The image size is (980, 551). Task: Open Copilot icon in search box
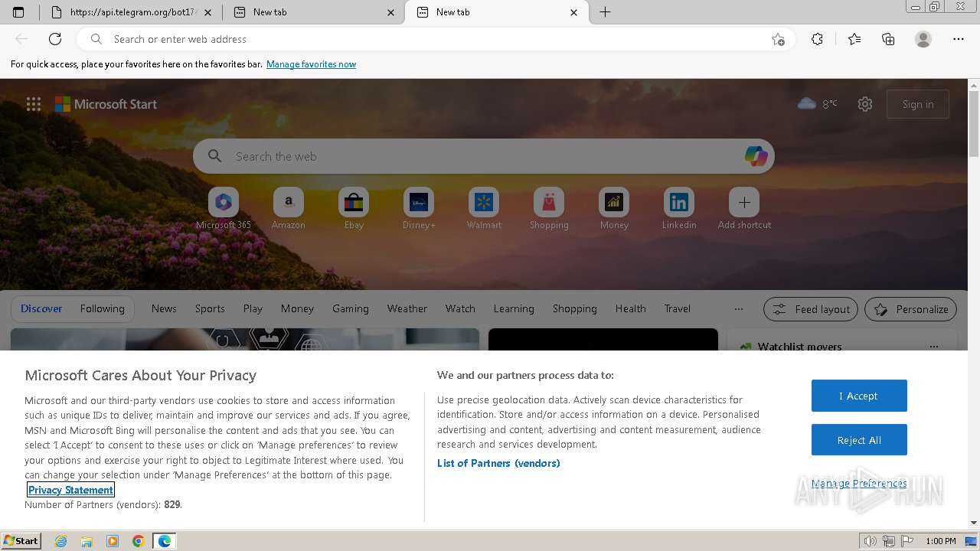point(756,156)
